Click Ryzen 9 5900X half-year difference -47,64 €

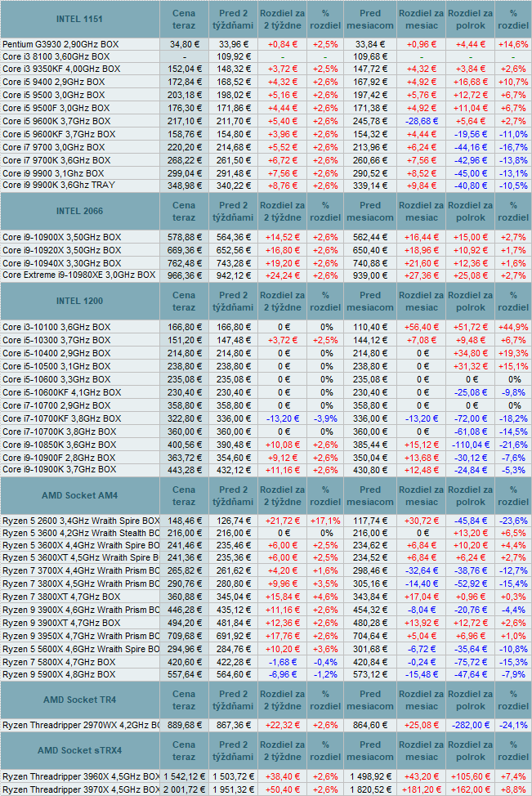click(470, 675)
